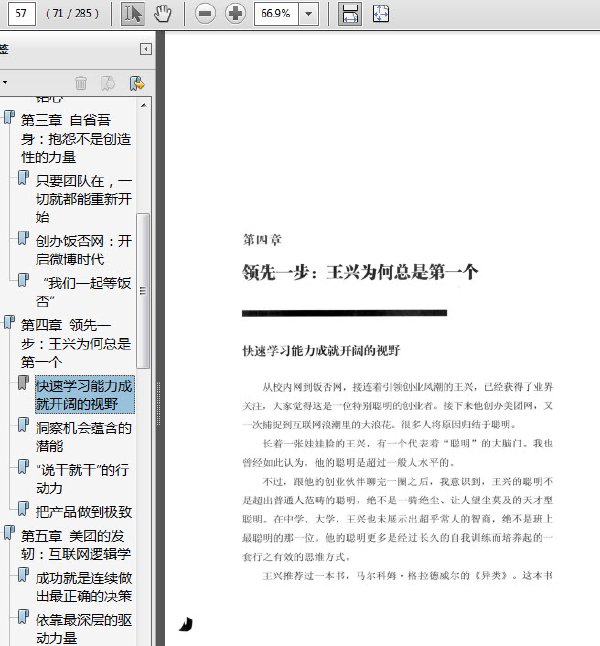Click the 66.9% zoom level field
600x646 pixels.
(276, 14)
